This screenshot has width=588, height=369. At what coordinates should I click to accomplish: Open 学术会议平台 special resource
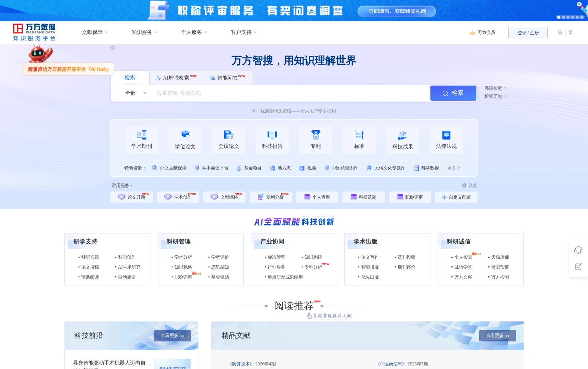[211, 168]
